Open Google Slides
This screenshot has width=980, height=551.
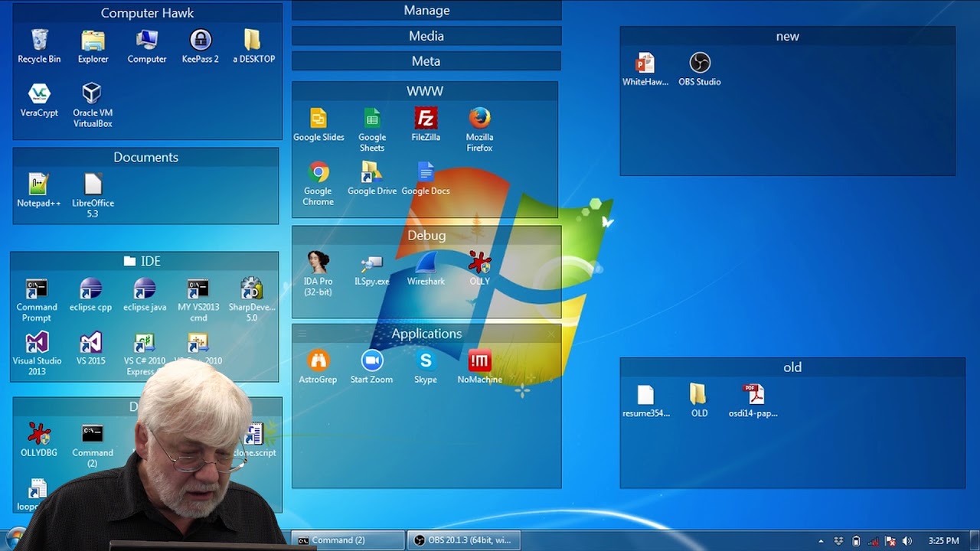coord(318,125)
